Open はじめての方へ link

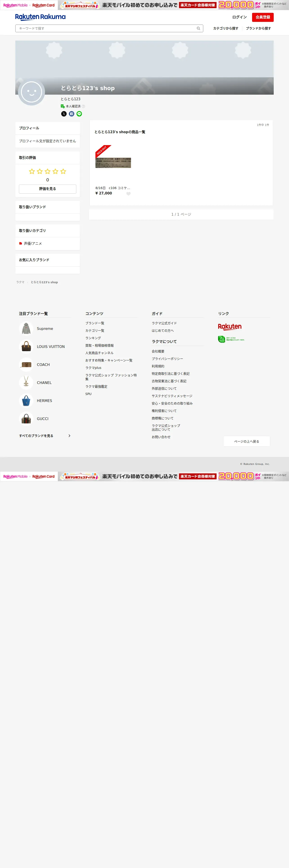click(163, 331)
